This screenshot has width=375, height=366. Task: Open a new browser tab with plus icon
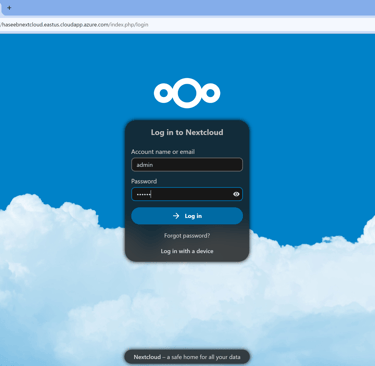pyautogui.click(x=9, y=8)
